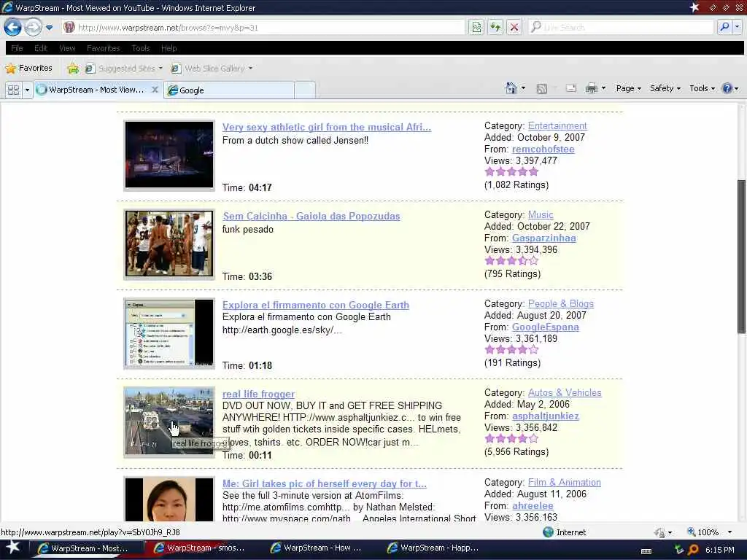The width and height of the screenshot is (747, 560).
Task: Click the People & Blogs category link
Action: [x=561, y=304]
